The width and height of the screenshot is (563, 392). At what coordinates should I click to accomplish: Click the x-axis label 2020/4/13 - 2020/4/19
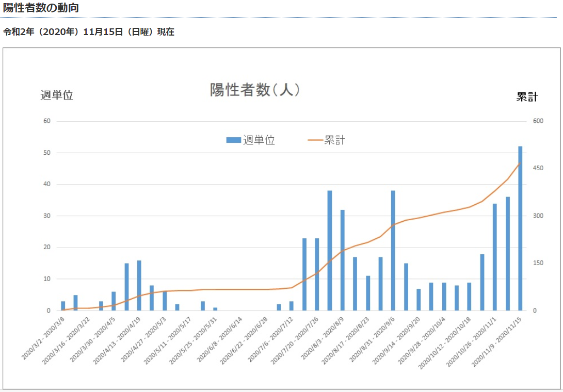coord(118,341)
